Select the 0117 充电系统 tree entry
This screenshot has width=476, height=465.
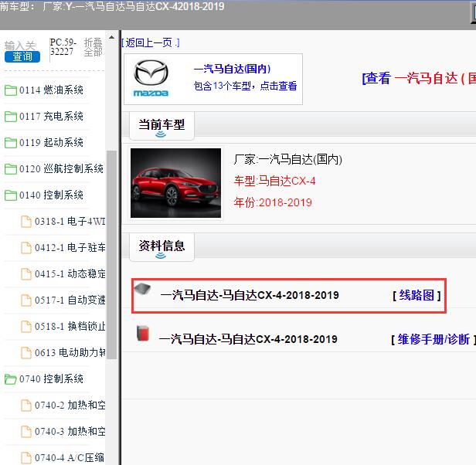[51, 116]
